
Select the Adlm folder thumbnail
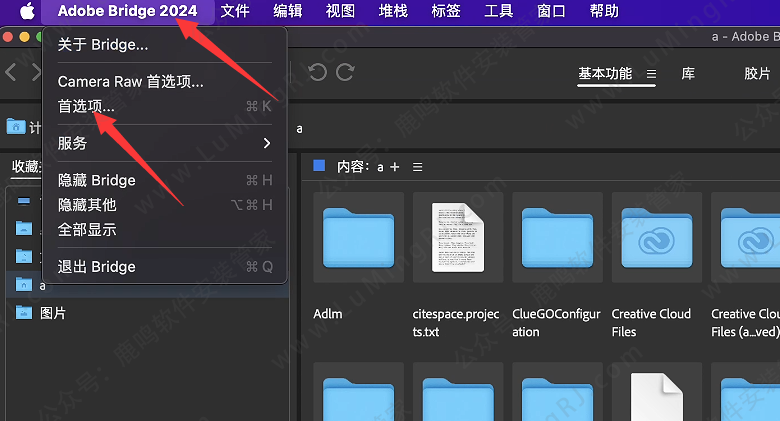pyautogui.click(x=358, y=238)
